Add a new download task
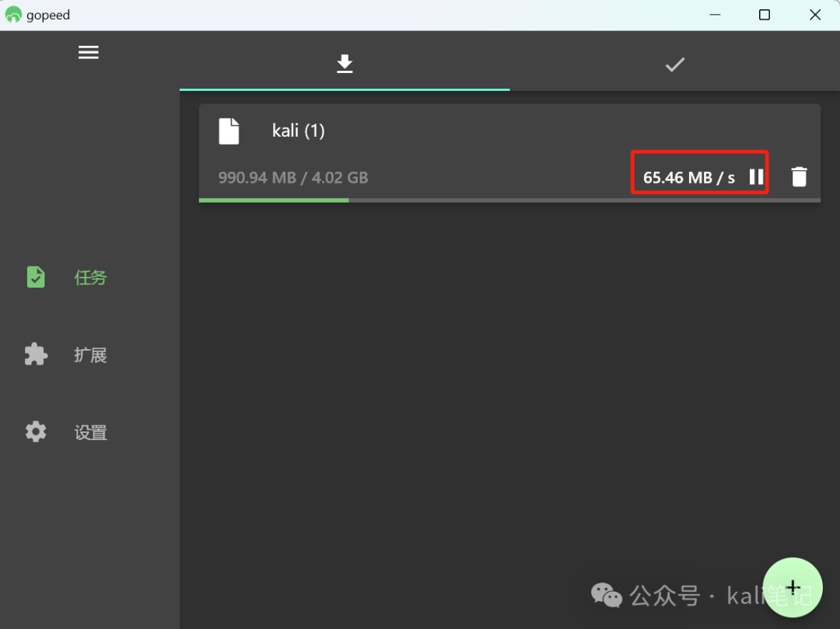Viewport: 840px width, 629px height. click(x=793, y=587)
